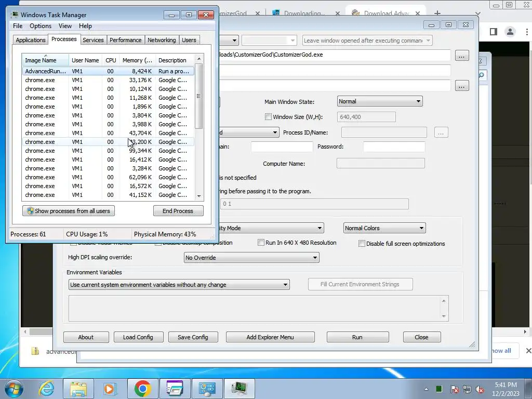Select the AdvancedRun process row
The height and width of the screenshot is (399, 532).
click(108, 71)
